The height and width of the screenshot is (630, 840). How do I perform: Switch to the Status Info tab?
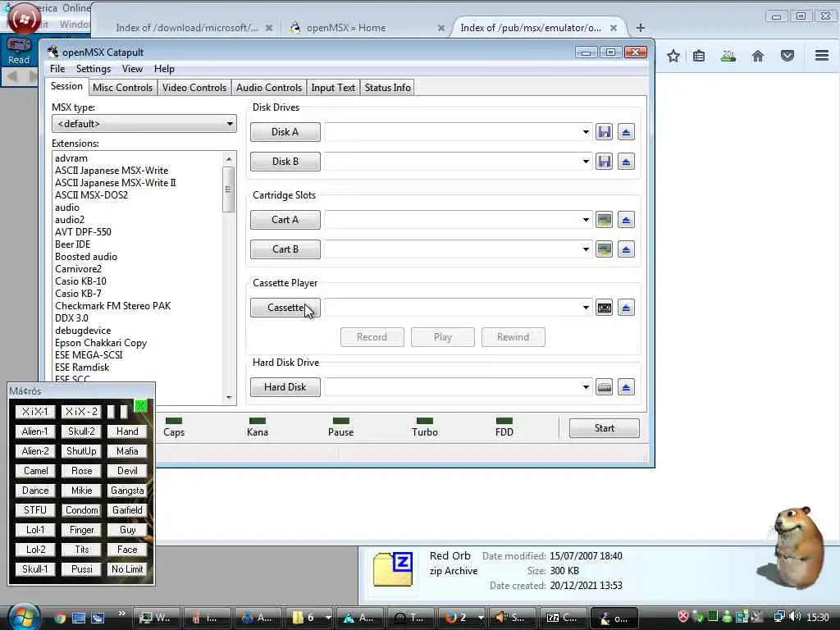387,87
